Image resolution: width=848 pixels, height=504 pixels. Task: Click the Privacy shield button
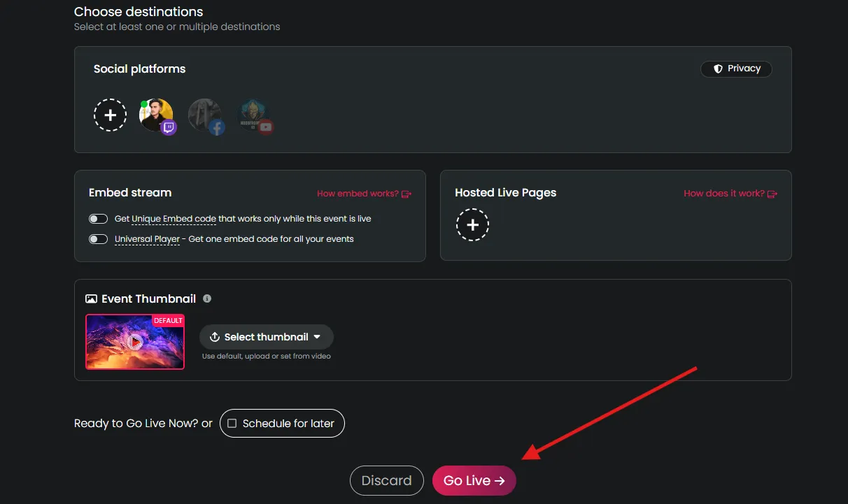(736, 69)
